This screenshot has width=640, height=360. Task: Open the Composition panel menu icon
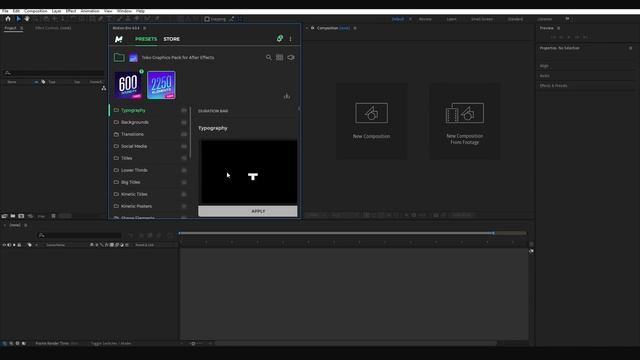(355, 28)
